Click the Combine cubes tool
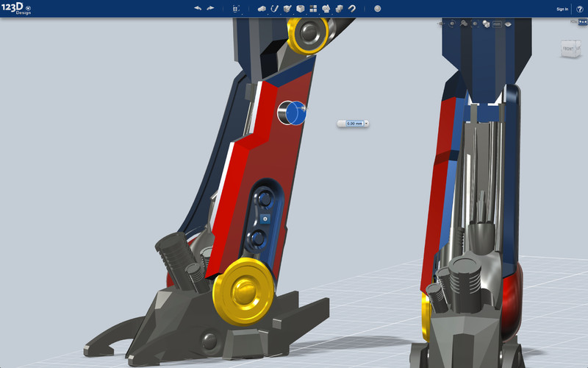 339,9
